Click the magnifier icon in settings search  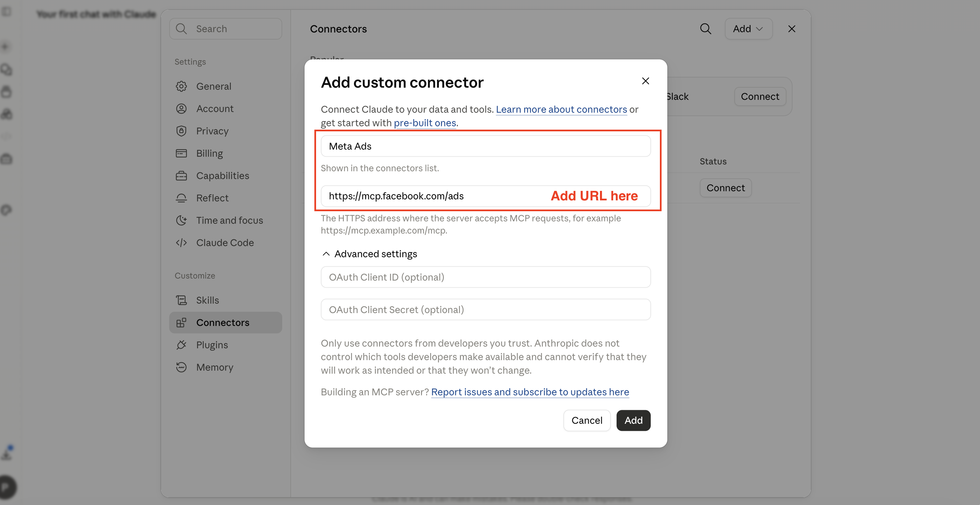tap(181, 29)
